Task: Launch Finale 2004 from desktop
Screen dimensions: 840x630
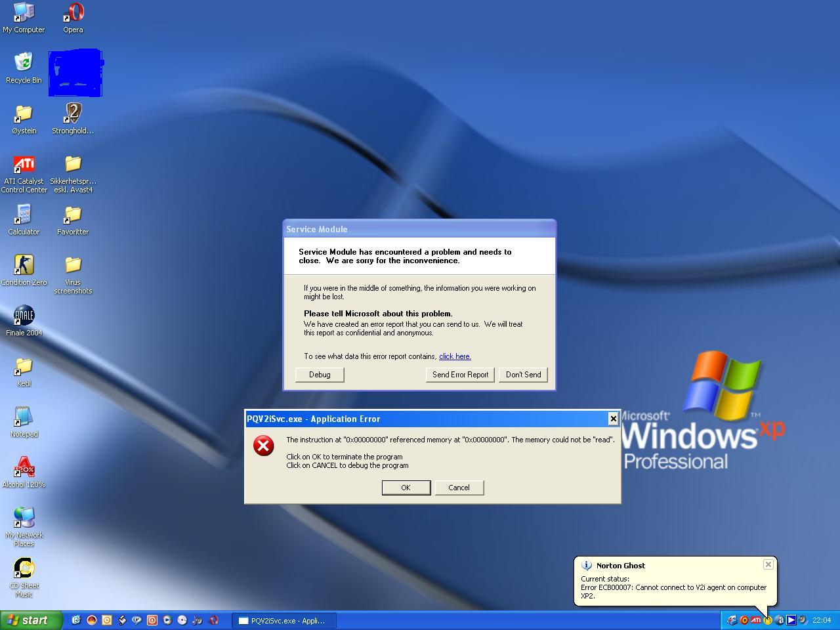Action: click(24, 321)
